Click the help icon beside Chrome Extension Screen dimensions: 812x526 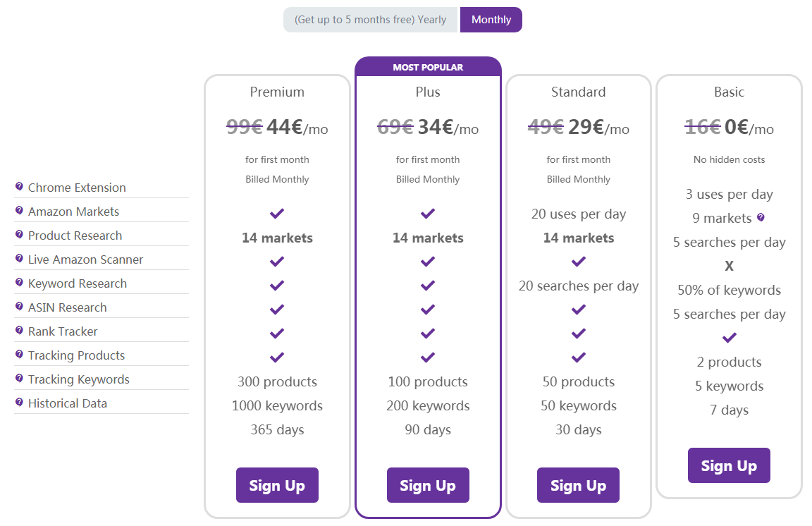coord(19,187)
